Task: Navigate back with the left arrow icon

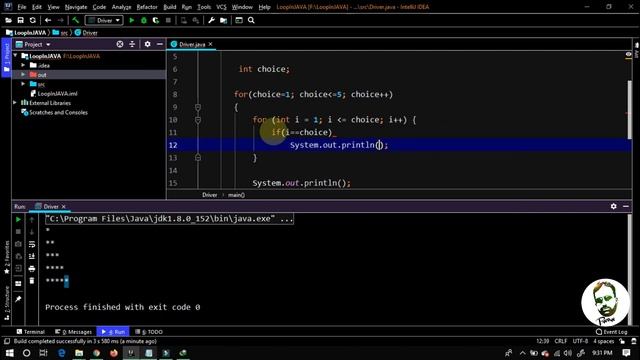Action: click(x=48, y=20)
